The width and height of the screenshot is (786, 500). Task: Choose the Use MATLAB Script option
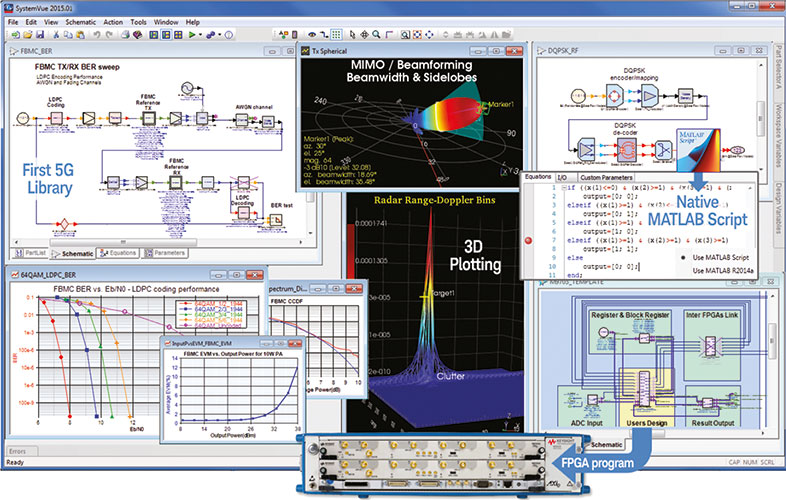(x=720, y=257)
